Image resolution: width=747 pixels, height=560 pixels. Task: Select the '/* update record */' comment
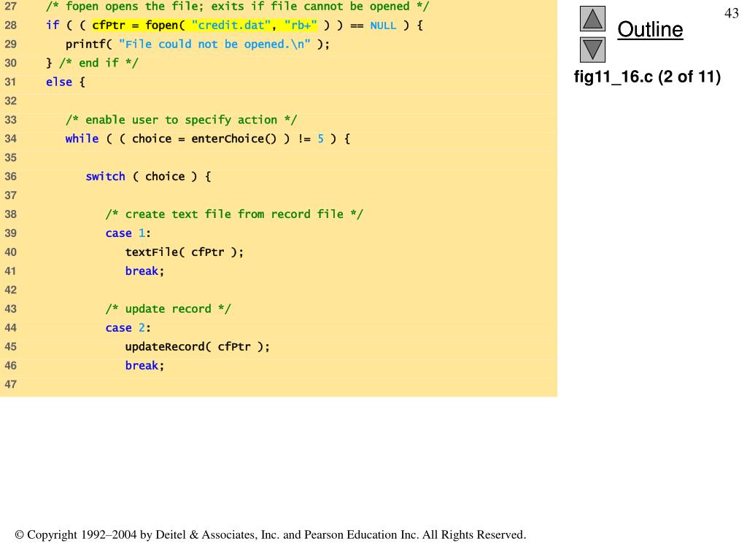click(169, 309)
